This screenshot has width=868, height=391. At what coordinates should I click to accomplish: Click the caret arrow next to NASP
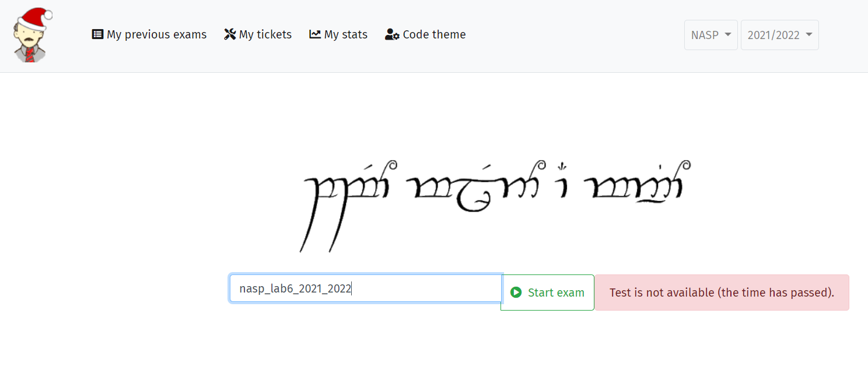[727, 35]
